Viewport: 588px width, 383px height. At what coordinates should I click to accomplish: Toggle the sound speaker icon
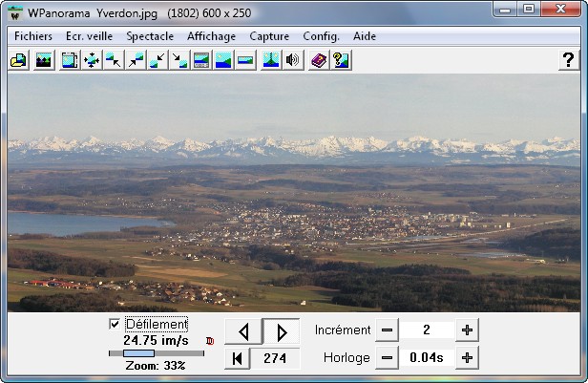click(x=292, y=60)
